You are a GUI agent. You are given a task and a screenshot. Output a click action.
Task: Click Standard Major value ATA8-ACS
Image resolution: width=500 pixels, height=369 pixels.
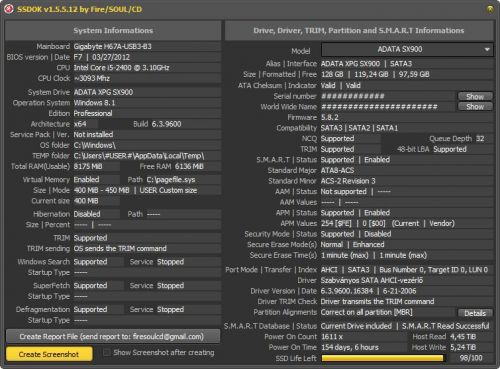(337, 170)
